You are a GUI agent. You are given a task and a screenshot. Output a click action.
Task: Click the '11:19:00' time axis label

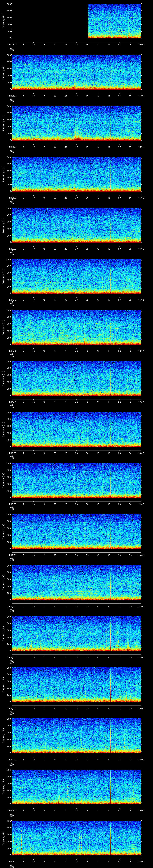point(12,555)
